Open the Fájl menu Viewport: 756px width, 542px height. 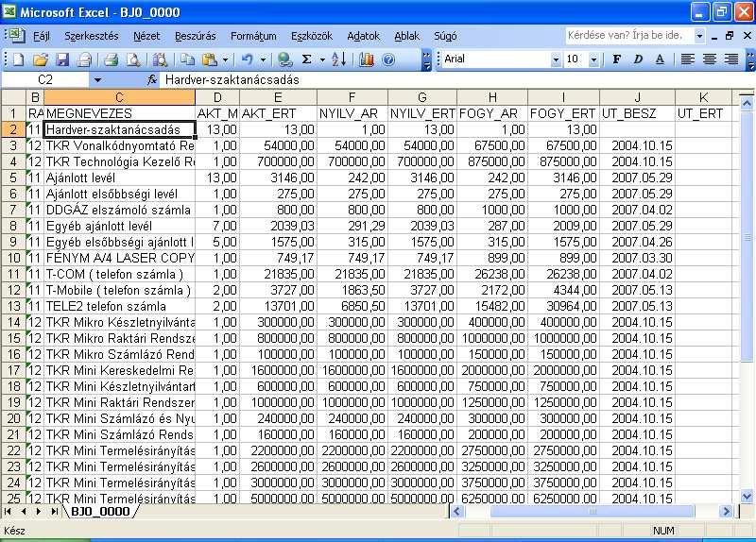click(x=42, y=36)
